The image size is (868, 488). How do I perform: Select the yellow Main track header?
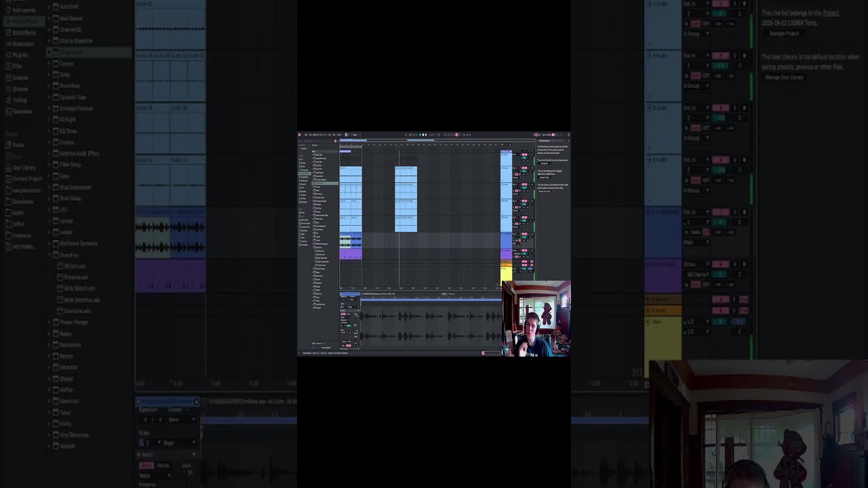click(507, 273)
